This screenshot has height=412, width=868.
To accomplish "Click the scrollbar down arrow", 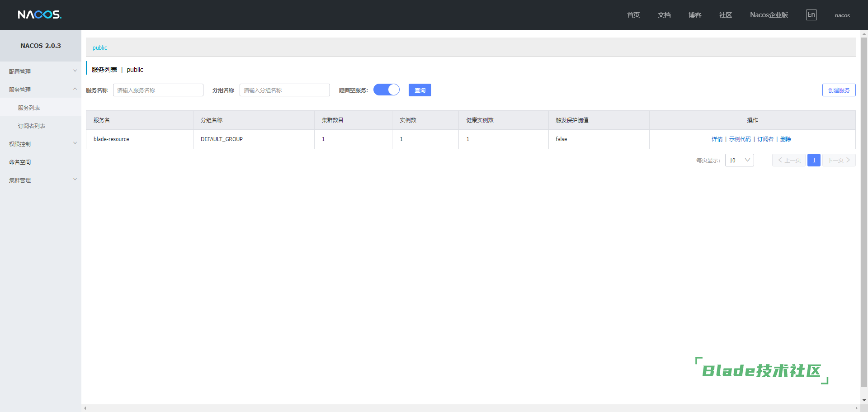I will click(864, 400).
